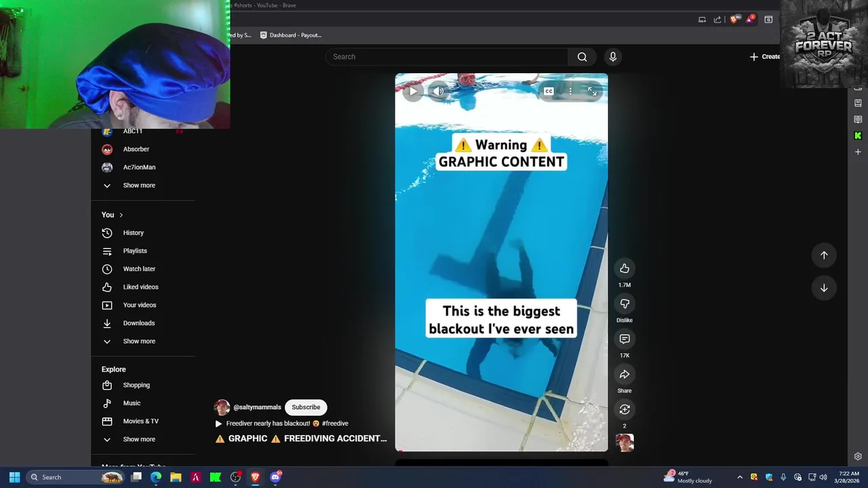
Task: Open File Explorer from the taskbar
Action: (x=176, y=477)
